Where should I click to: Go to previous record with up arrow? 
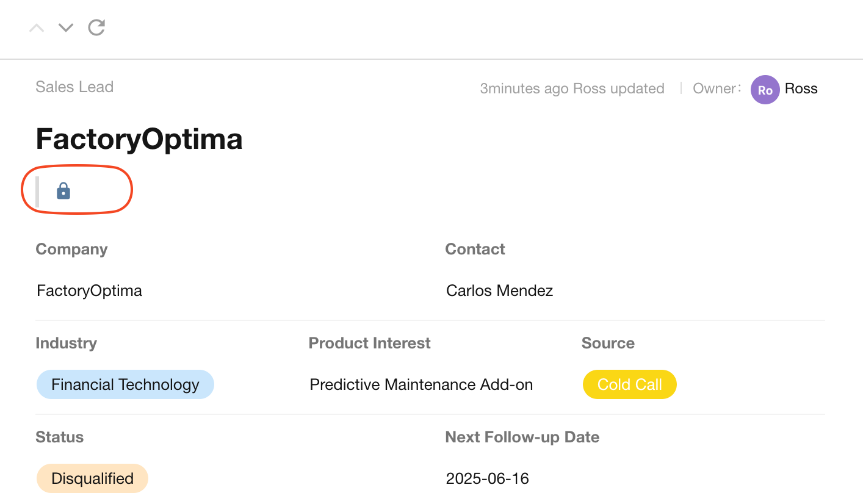[x=37, y=27]
